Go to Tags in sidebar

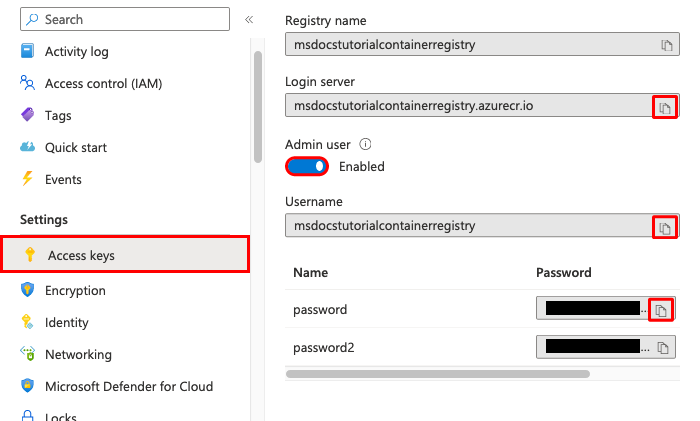pos(58,116)
